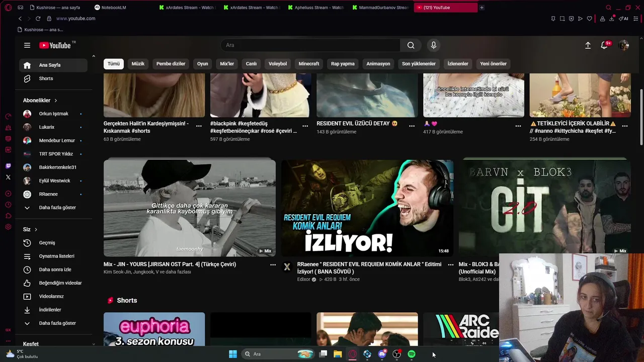
Task: Reload the page in Opera toolbar
Action: pos(38,19)
